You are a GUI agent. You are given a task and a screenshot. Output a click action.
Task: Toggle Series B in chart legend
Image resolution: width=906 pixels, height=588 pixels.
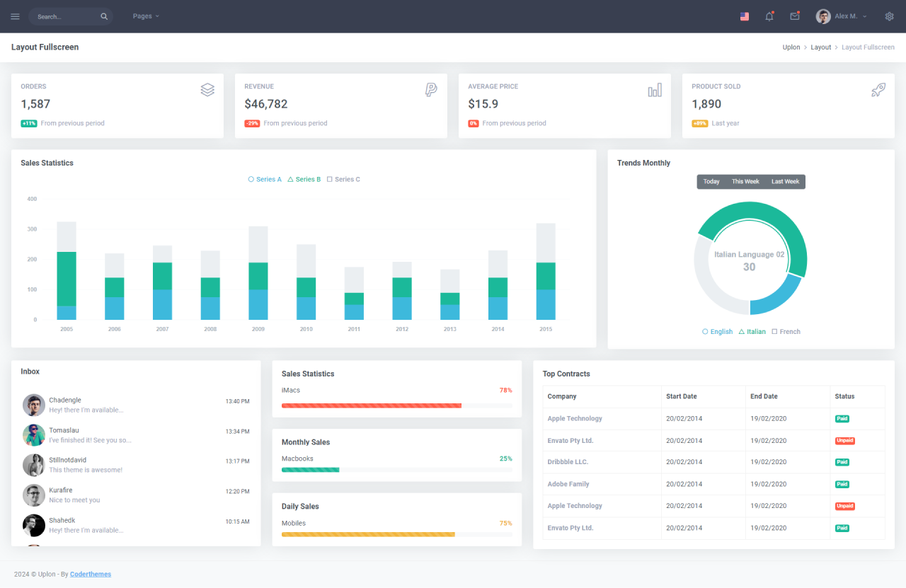coord(304,180)
